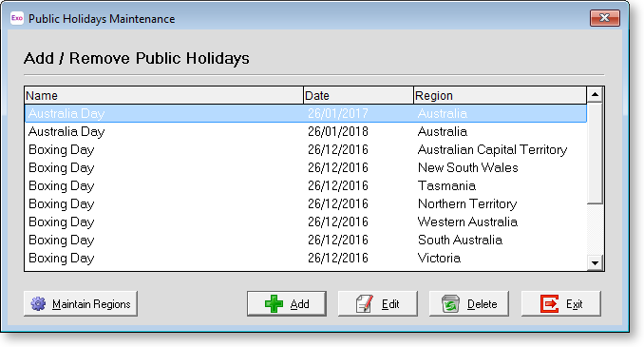Open the Maintain Regions button

pyautogui.click(x=81, y=304)
